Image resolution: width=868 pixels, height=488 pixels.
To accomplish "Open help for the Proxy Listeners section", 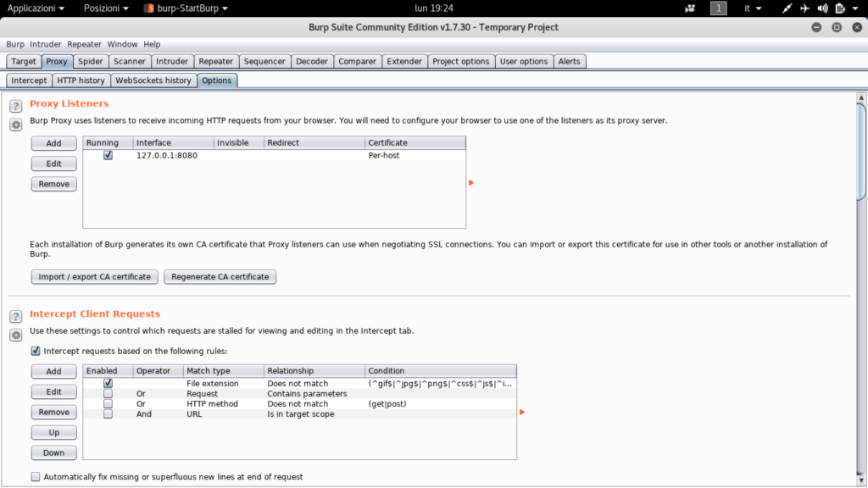I will (15, 106).
